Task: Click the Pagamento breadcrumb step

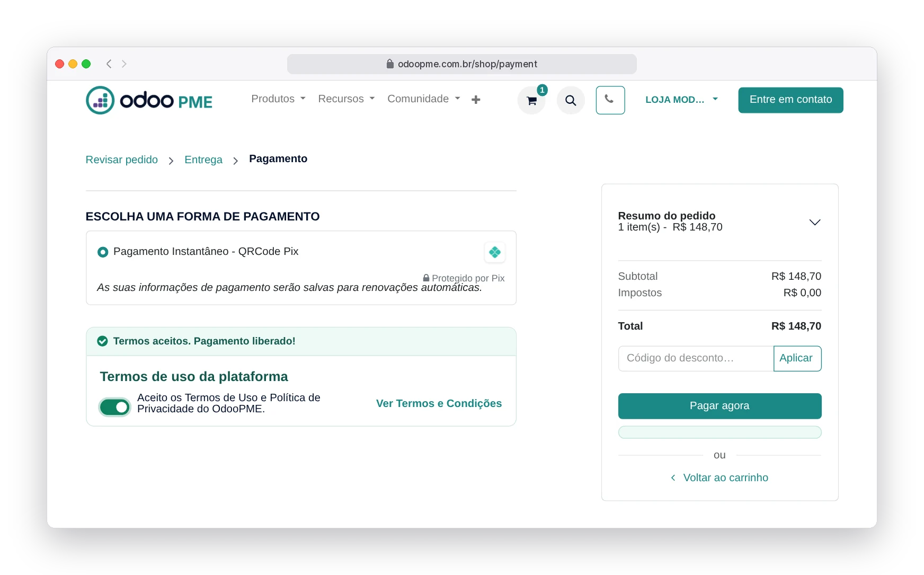Action: (278, 159)
